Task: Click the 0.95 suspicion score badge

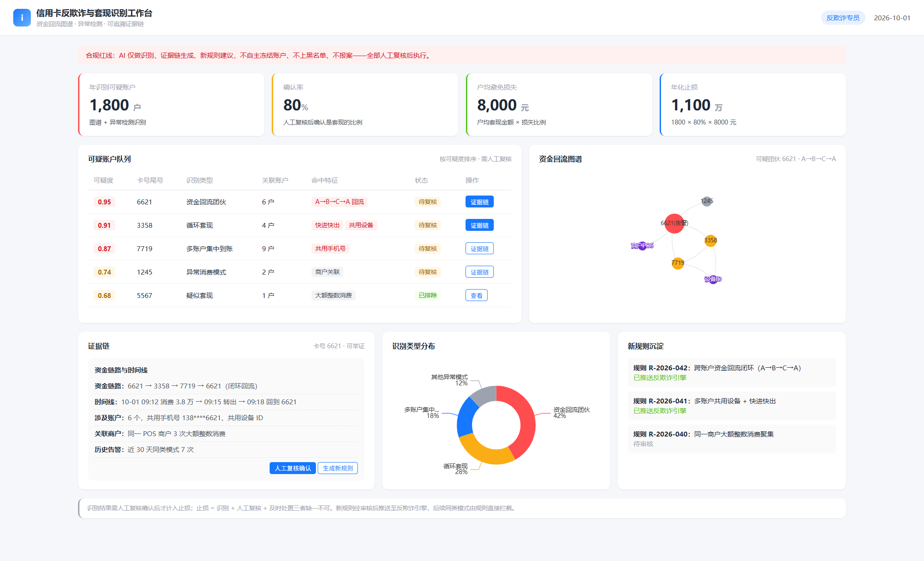Action: coord(105,202)
